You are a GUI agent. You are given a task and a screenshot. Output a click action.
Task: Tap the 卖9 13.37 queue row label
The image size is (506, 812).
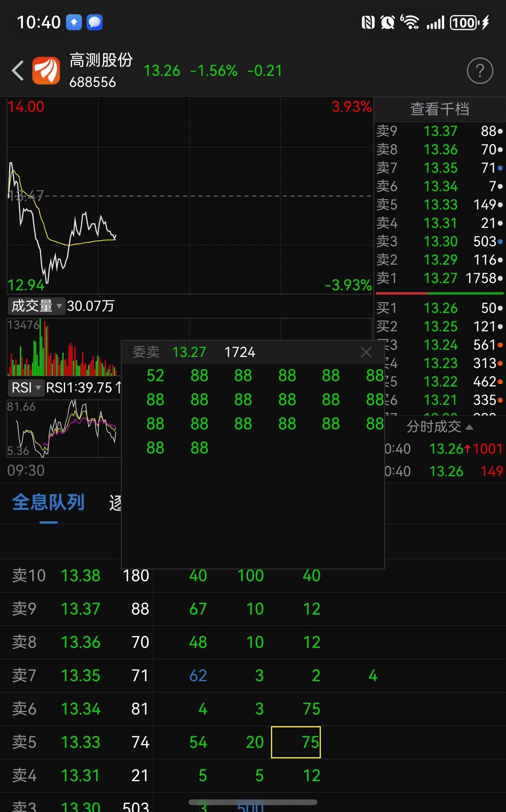coord(56,609)
